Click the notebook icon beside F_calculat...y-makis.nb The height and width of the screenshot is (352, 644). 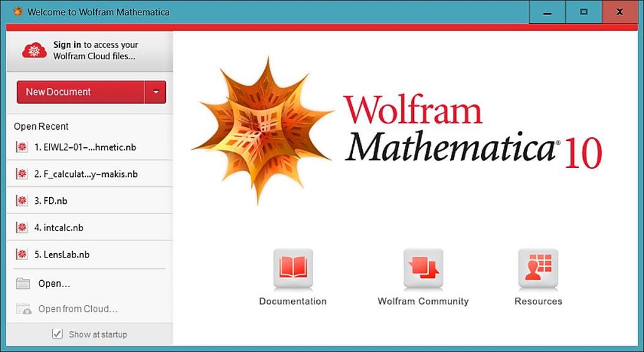pyautogui.click(x=22, y=174)
